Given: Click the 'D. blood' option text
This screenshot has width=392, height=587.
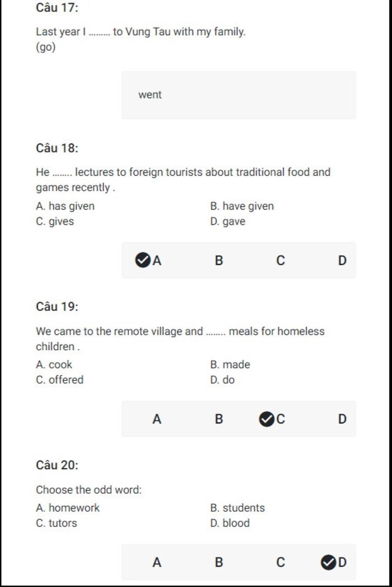Looking at the screenshot, I should pos(230,523).
